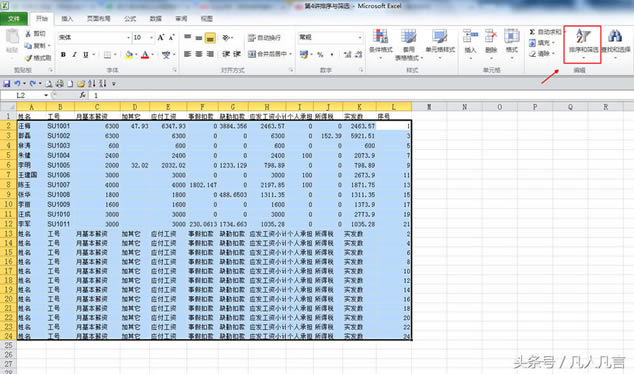Toggle bold formatting
Viewport: 634px width, 374px height.
pyautogui.click(x=63, y=55)
